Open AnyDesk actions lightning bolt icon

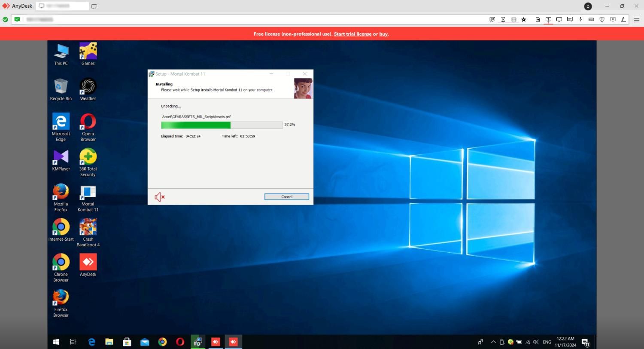pos(580,19)
